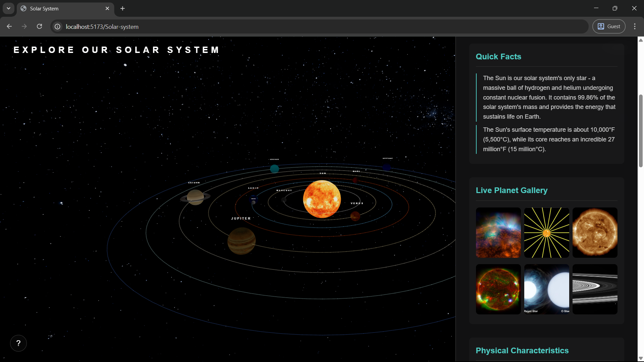Open the site information icon
Viewport: 644px width, 362px height.
pos(58,26)
